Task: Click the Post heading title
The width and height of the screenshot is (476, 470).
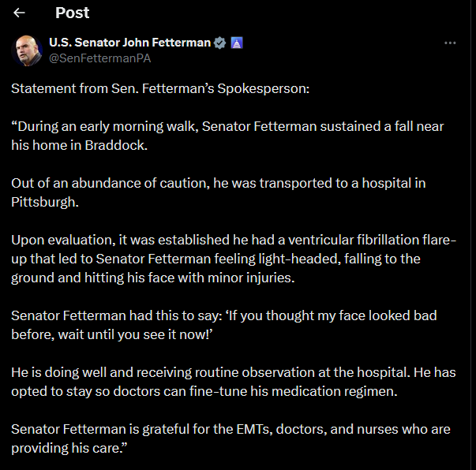Action: 73,13
